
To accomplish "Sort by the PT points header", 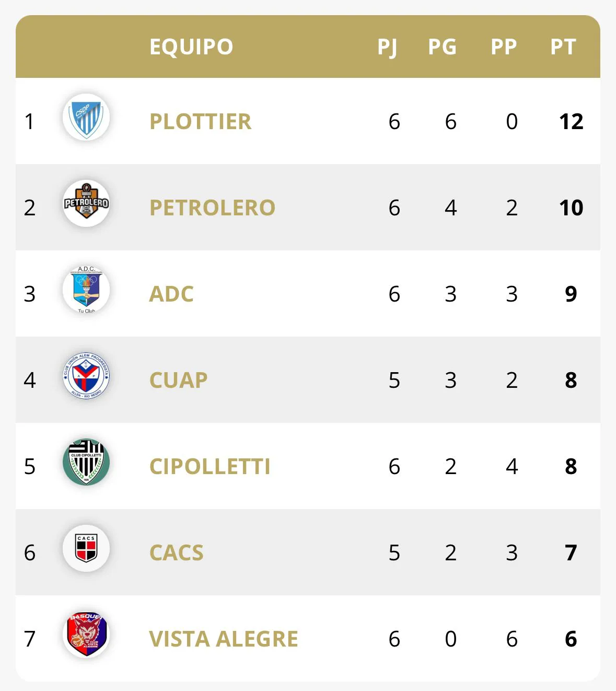I will pyautogui.click(x=563, y=47).
